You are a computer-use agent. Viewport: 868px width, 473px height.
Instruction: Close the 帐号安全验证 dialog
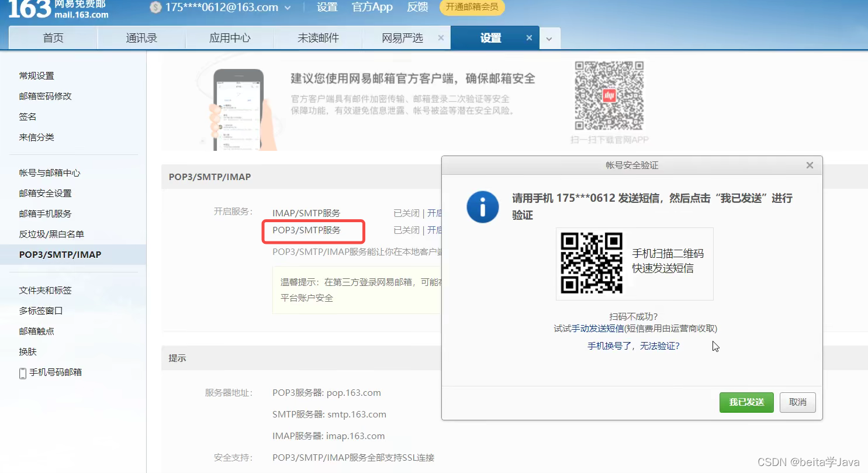pyautogui.click(x=810, y=165)
